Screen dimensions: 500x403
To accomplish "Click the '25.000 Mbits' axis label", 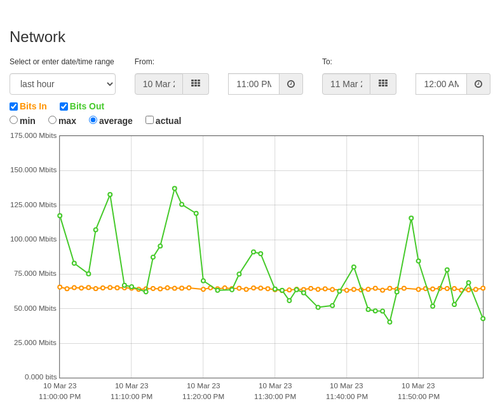I will 35,343.
